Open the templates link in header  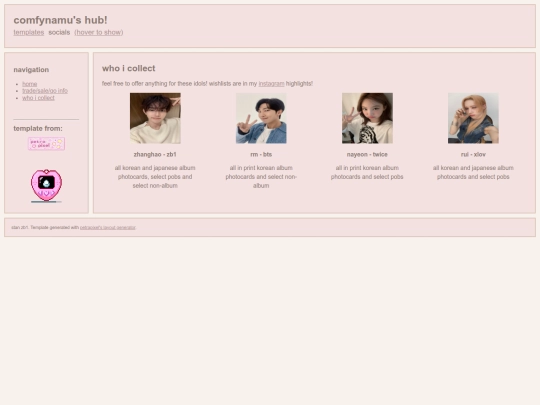coord(29,32)
